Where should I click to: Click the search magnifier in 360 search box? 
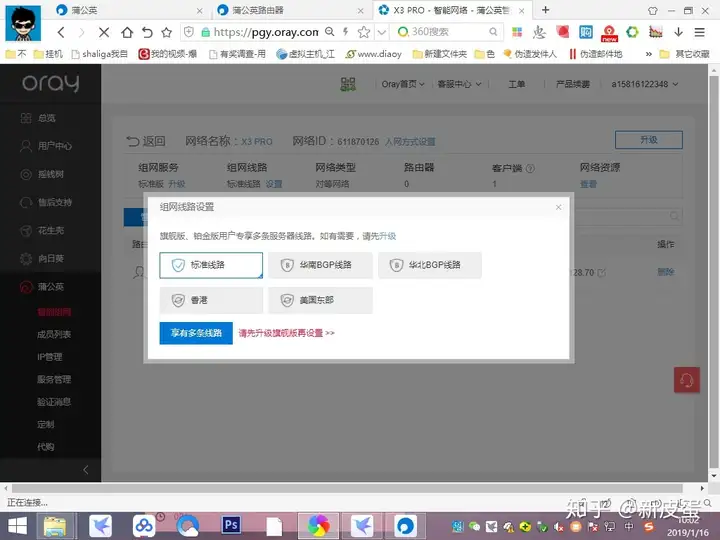pos(493,32)
